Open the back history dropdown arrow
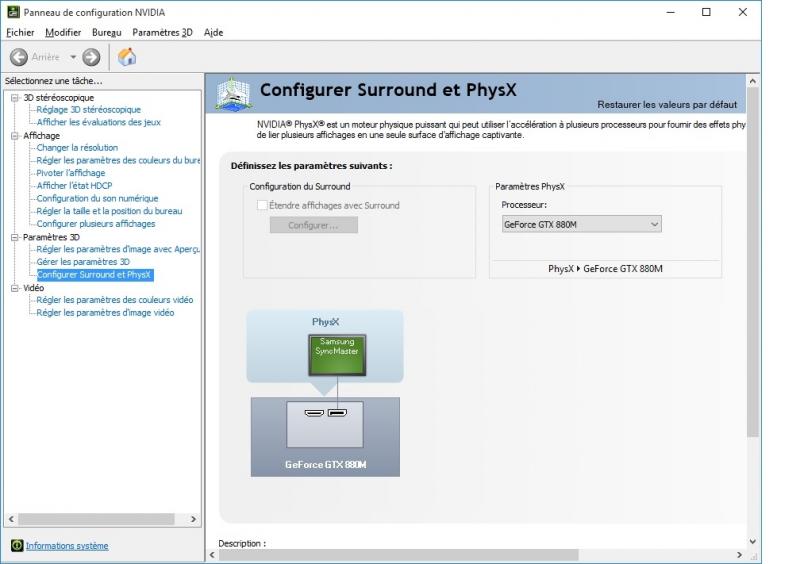800x564 pixels. pyautogui.click(x=73, y=57)
